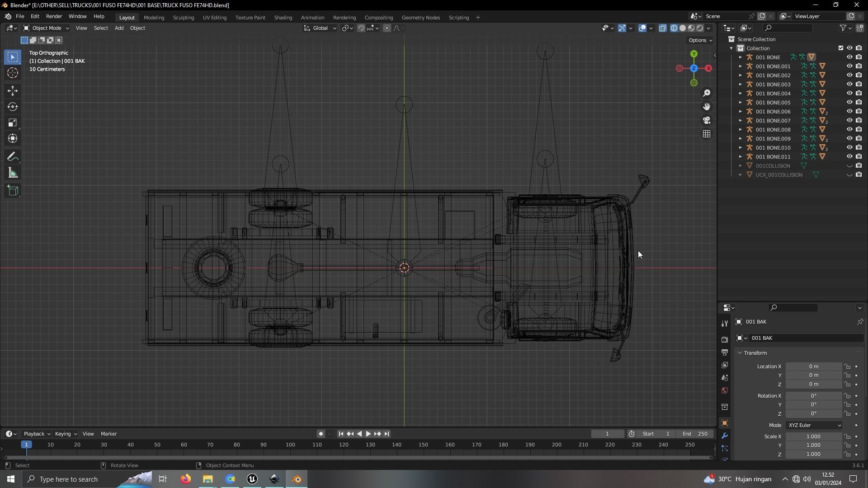Play the animation forward
Viewport: 868px width, 488px height.
368,434
